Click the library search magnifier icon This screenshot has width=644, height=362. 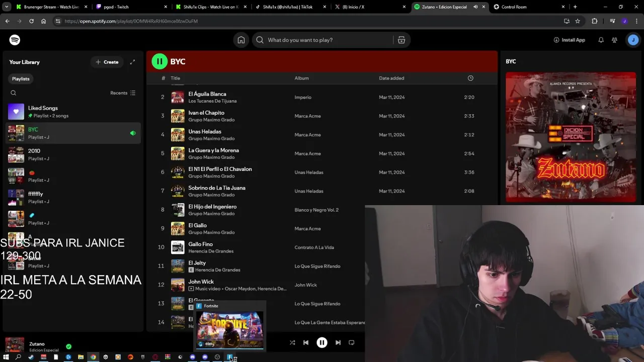(14, 93)
